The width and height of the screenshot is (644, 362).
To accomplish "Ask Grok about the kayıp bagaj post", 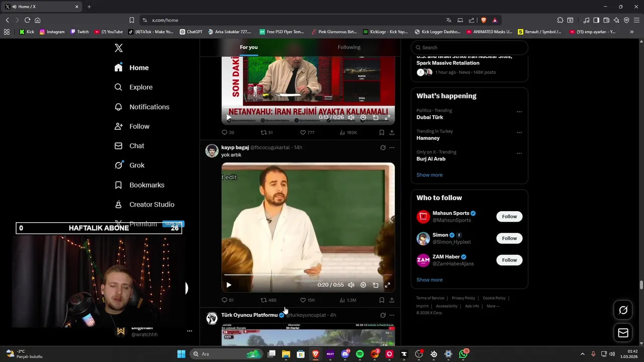I will [x=383, y=147].
